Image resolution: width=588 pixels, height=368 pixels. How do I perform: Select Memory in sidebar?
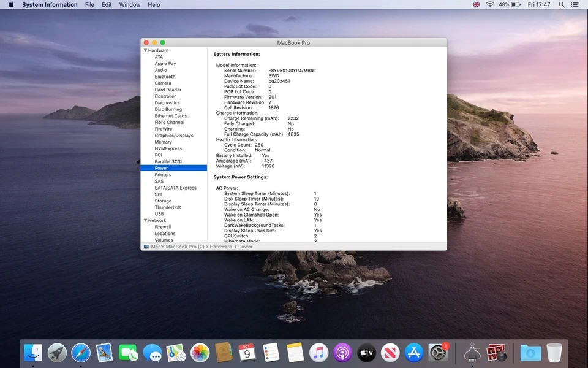[163, 142]
